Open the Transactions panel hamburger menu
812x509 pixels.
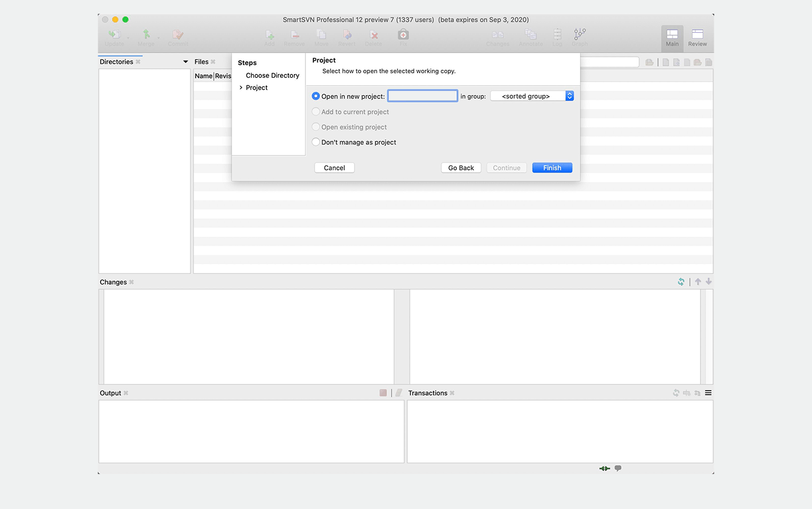pyautogui.click(x=708, y=393)
